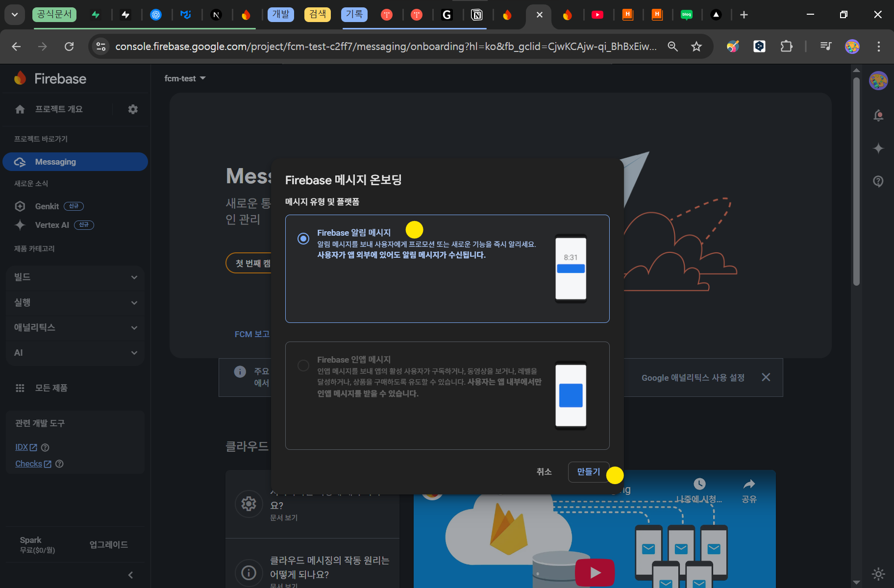
Task: Reload the page
Action: pos(69,47)
